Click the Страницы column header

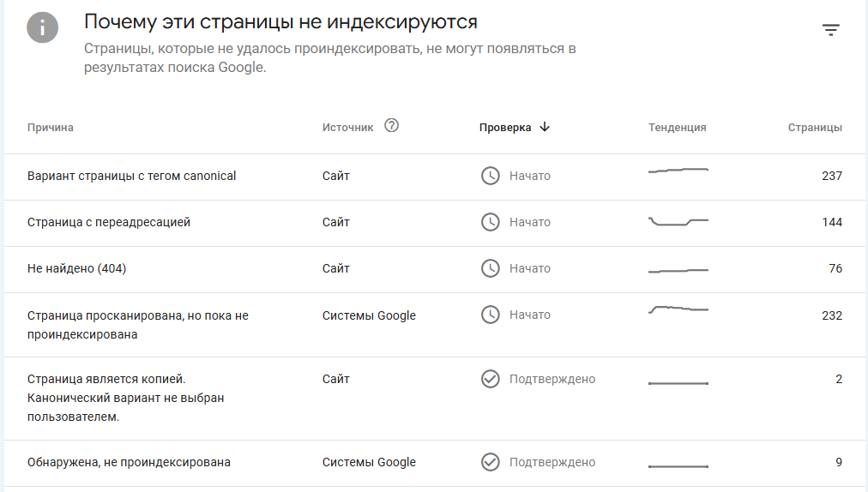tap(815, 128)
